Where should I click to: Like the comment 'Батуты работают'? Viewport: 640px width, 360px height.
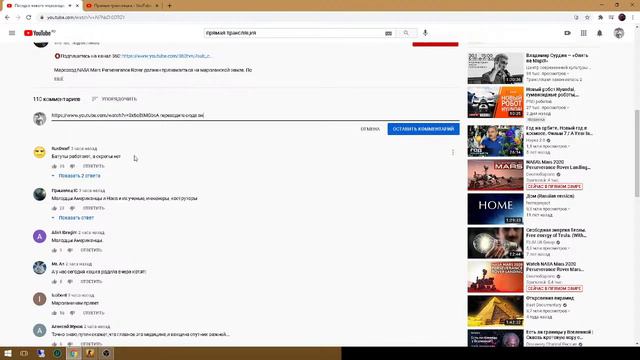pos(54,166)
